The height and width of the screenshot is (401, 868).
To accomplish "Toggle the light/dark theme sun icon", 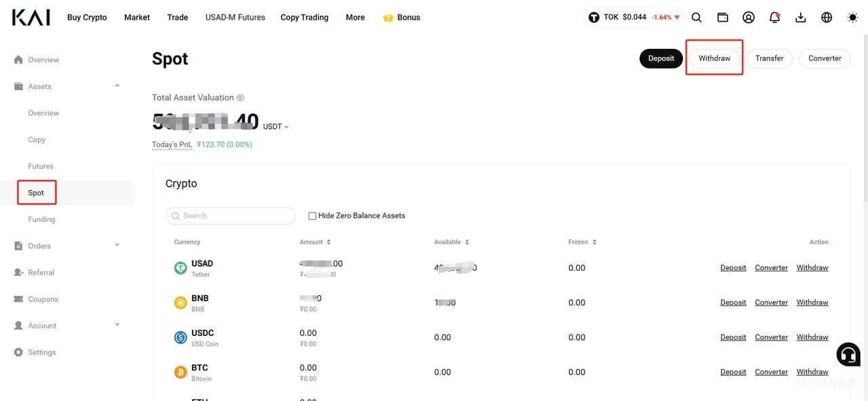I will 853,18.
